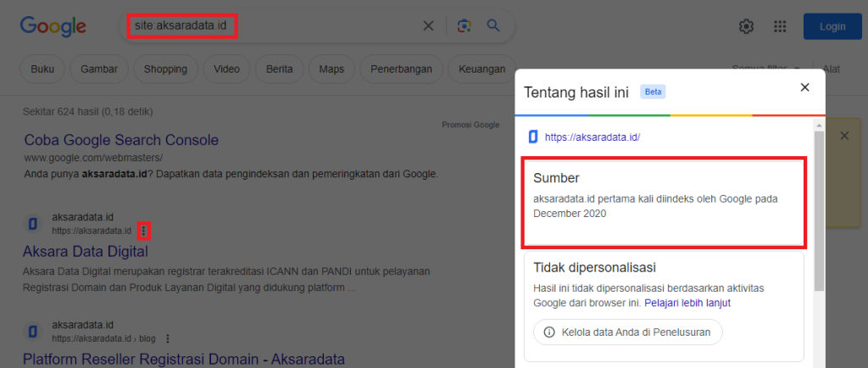Image resolution: width=868 pixels, height=368 pixels.
Task: Select the Shopping filter chip
Action: [x=165, y=70]
